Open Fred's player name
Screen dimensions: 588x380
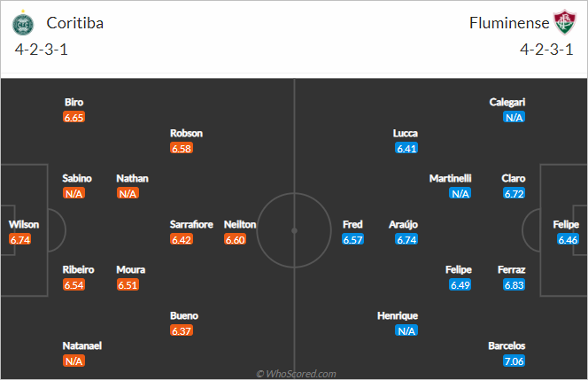352,224
